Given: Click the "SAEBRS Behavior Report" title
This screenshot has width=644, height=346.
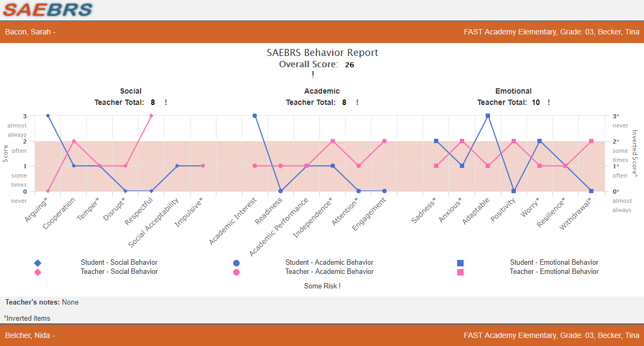Looking at the screenshot, I should click(x=323, y=53).
